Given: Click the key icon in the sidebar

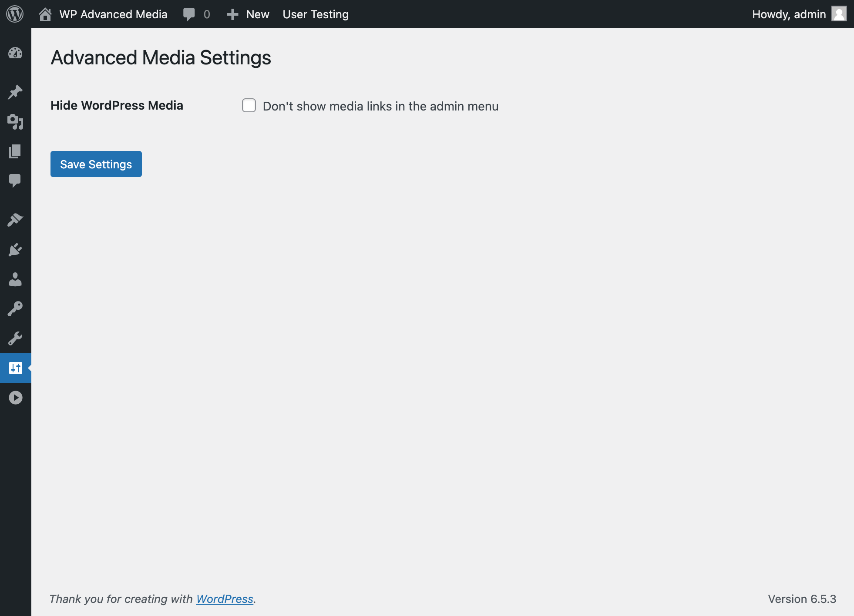Looking at the screenshot, I should (15, 308).
